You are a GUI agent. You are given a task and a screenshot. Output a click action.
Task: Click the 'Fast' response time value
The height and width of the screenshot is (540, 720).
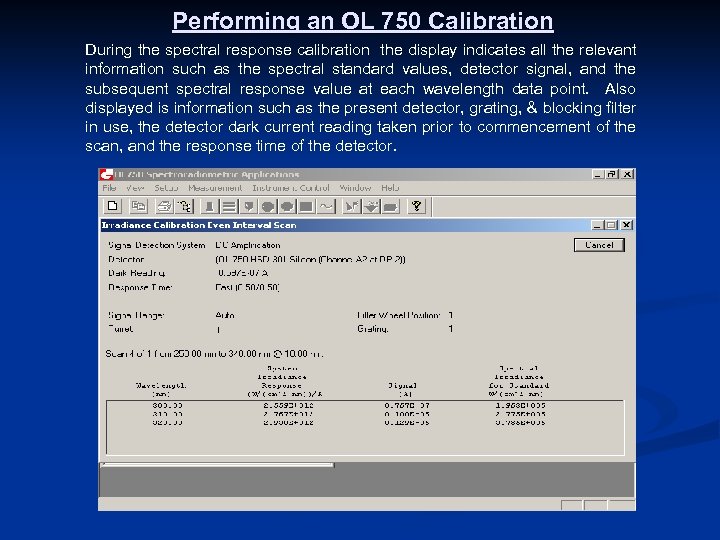(247, 287)
